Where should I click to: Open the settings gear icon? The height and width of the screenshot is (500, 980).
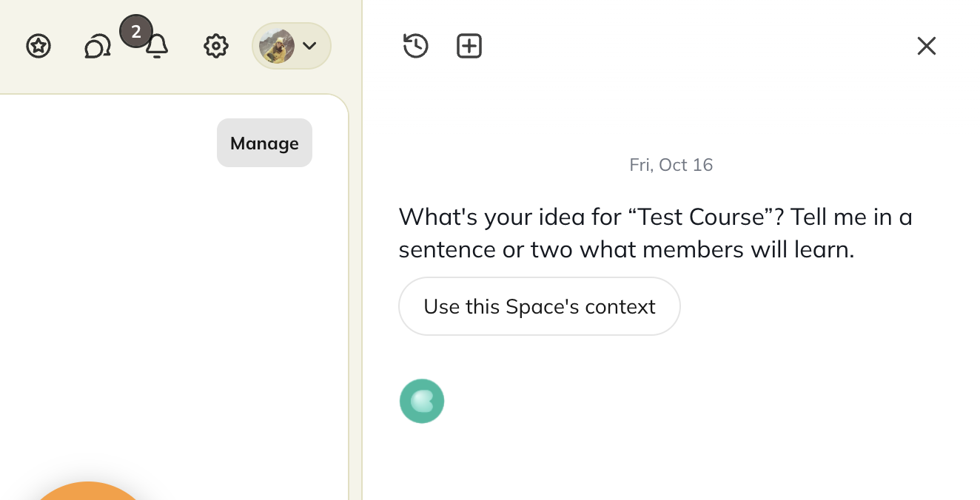[x=215, y=47]
